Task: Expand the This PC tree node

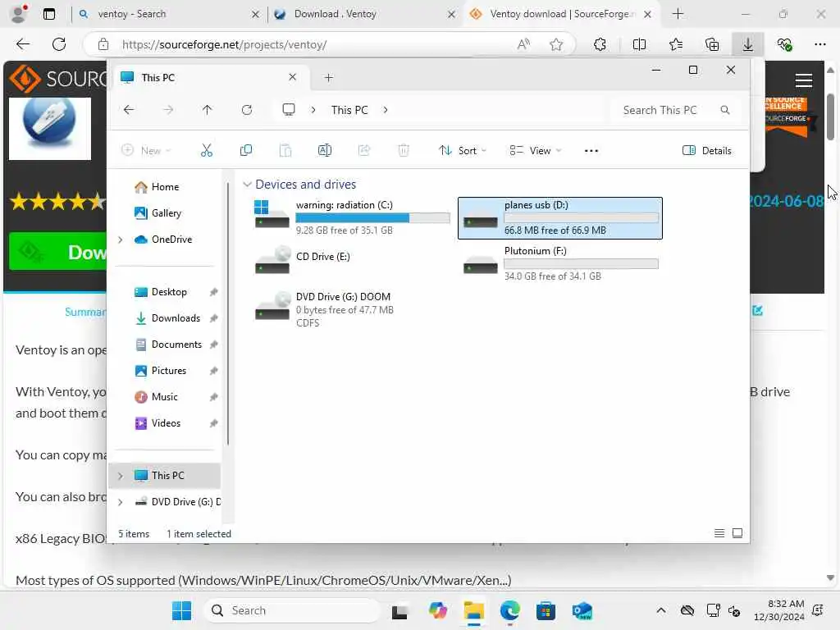Action: pos(121,476)
